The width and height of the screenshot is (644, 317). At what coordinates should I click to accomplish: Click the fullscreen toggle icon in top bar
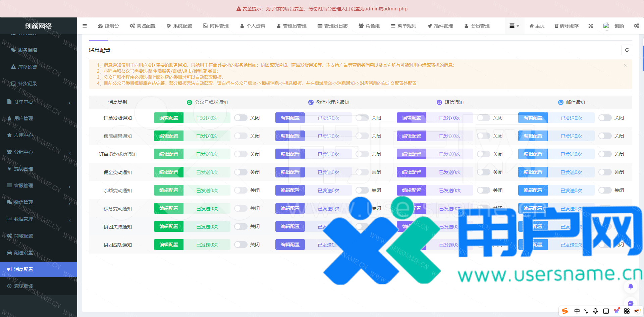tap(591, 26)
